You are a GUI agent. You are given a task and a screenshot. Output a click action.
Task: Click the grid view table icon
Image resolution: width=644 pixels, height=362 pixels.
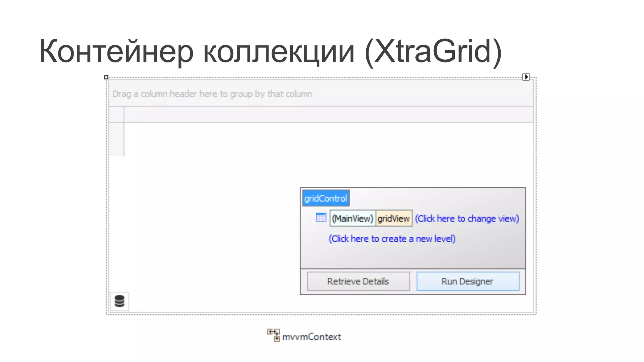click(321, 217)
